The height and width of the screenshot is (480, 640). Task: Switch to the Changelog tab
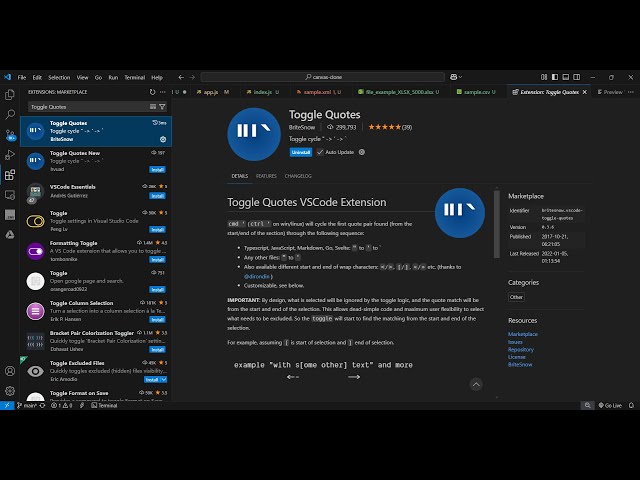coord(298,176)
